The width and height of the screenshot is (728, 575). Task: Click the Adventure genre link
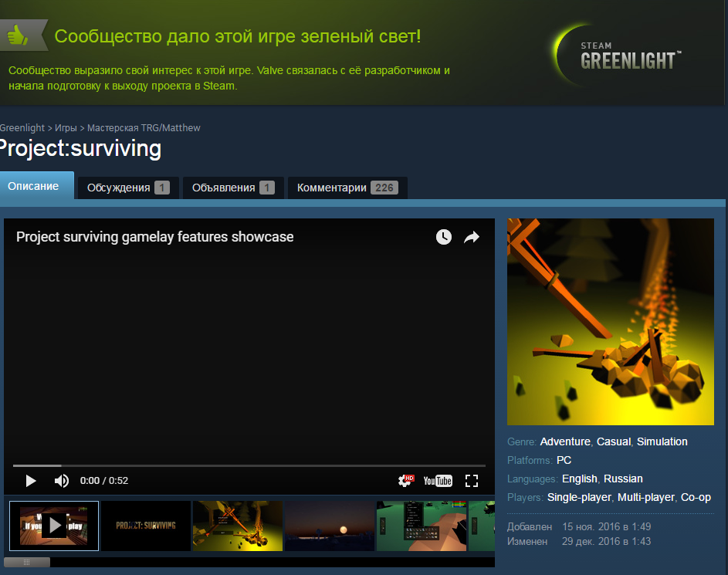click(565, 441)
